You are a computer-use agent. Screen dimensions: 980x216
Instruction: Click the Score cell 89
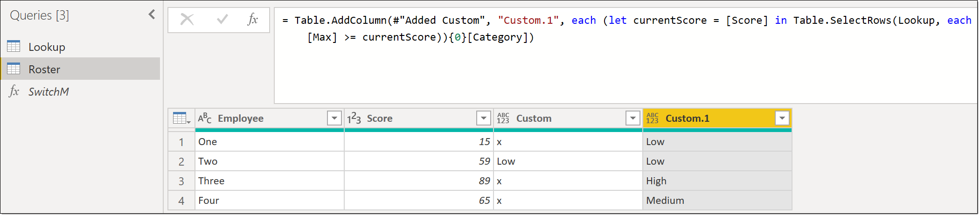click(419, 181)
